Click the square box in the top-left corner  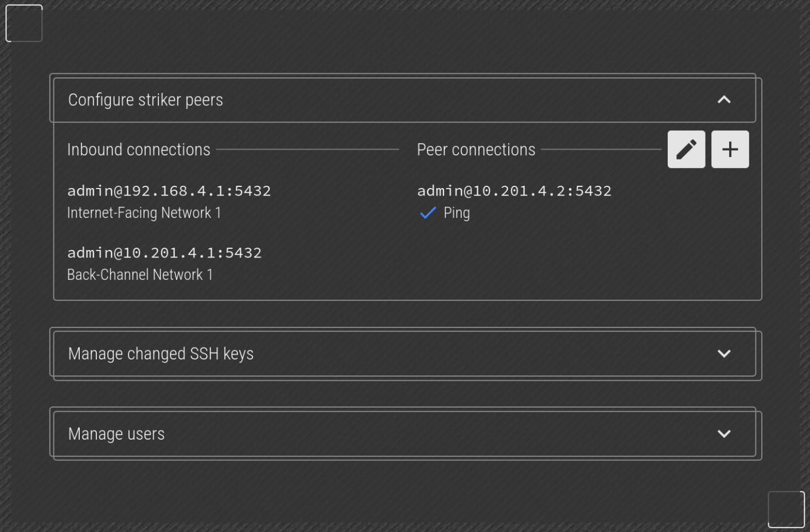click(x=24, y=24)
